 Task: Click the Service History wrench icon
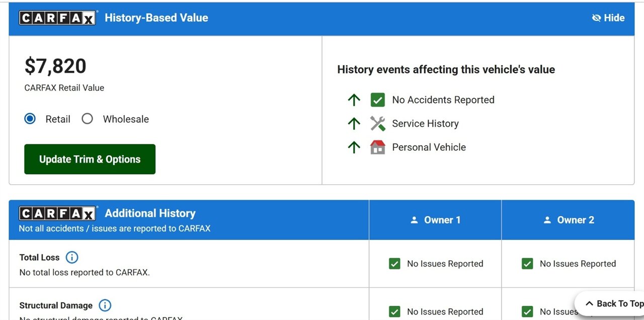378,123
